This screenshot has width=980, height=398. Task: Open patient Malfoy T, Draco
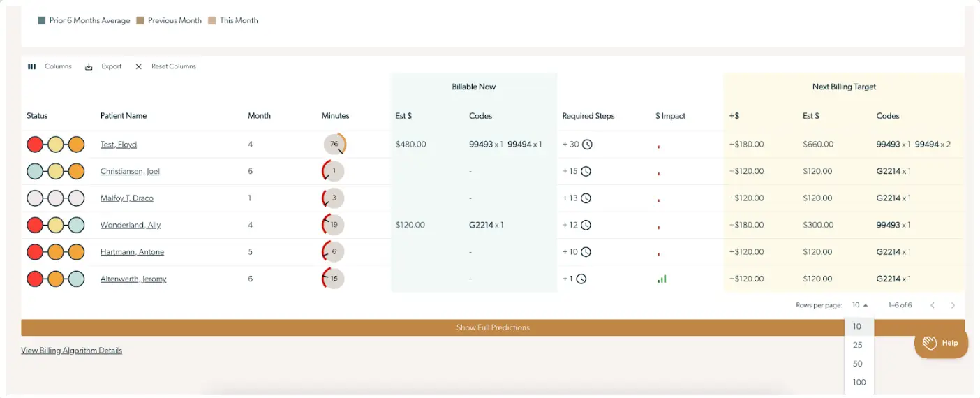tap(127, 198)
